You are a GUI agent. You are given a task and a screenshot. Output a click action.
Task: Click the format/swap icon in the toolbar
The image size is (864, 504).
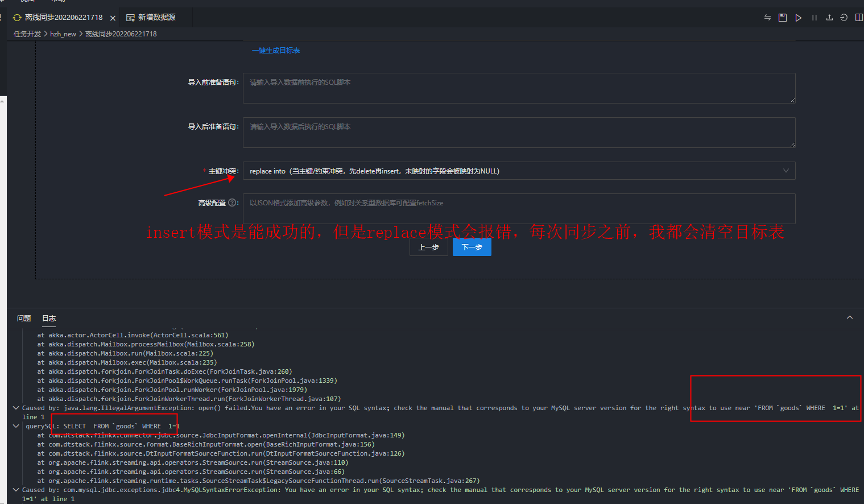pyautogui.click(x=767, y=18)
